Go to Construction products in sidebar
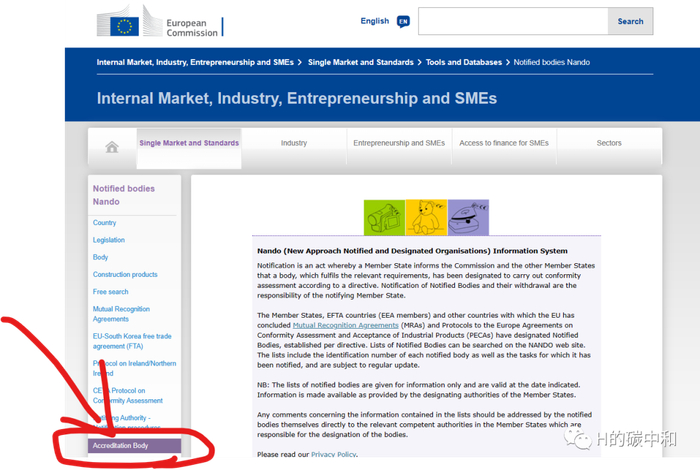Image resolution: width=700 pixels, height=470 pixels. 125,275
